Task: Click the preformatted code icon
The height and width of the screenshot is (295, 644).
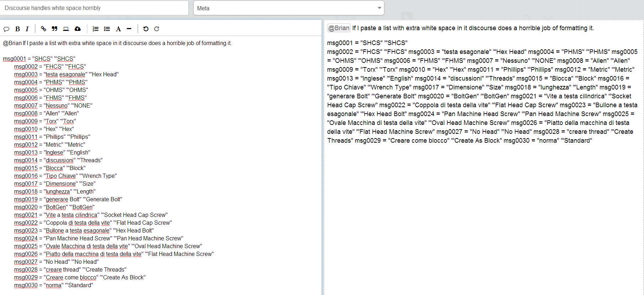Action: pos(66,29)
